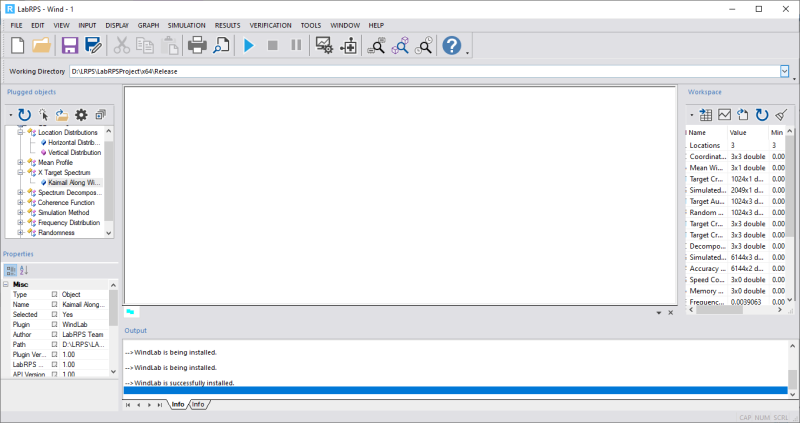Pause the simulation with the pause button

click(296, 45)
